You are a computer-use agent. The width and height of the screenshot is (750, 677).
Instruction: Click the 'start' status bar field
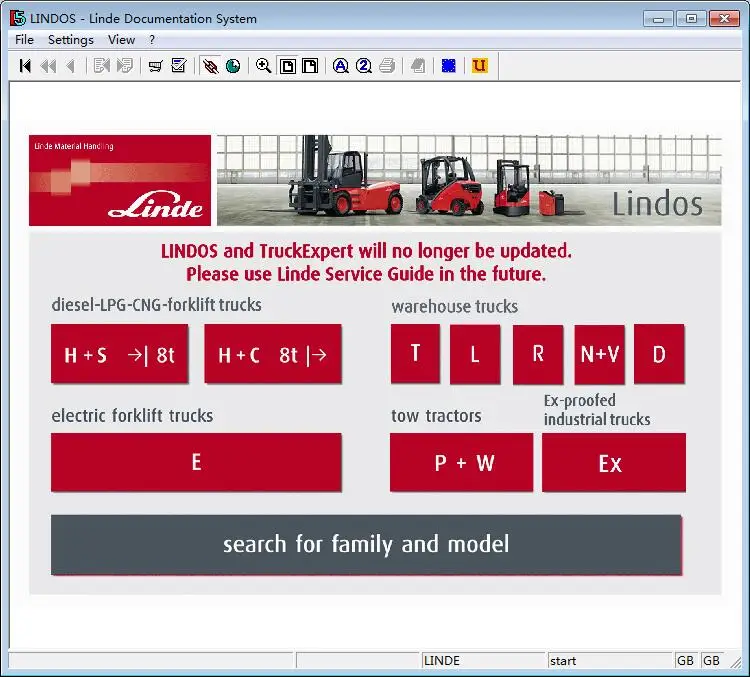tap(610, 661)
